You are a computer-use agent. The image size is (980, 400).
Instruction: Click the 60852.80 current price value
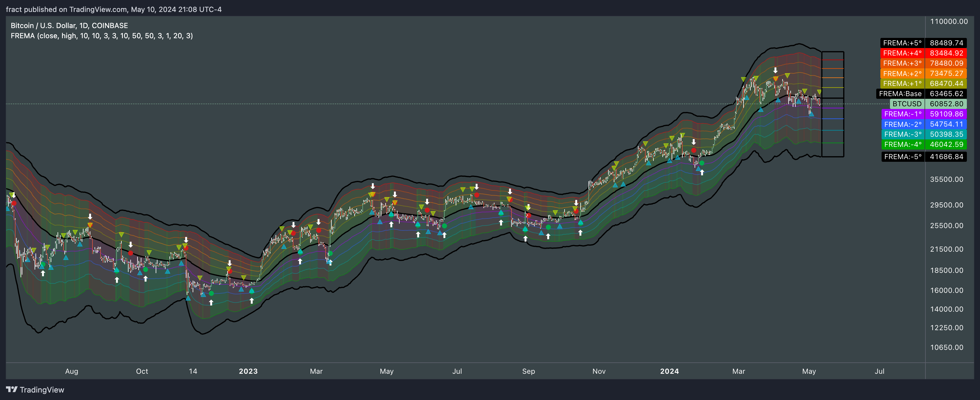[x=946, y=104]
